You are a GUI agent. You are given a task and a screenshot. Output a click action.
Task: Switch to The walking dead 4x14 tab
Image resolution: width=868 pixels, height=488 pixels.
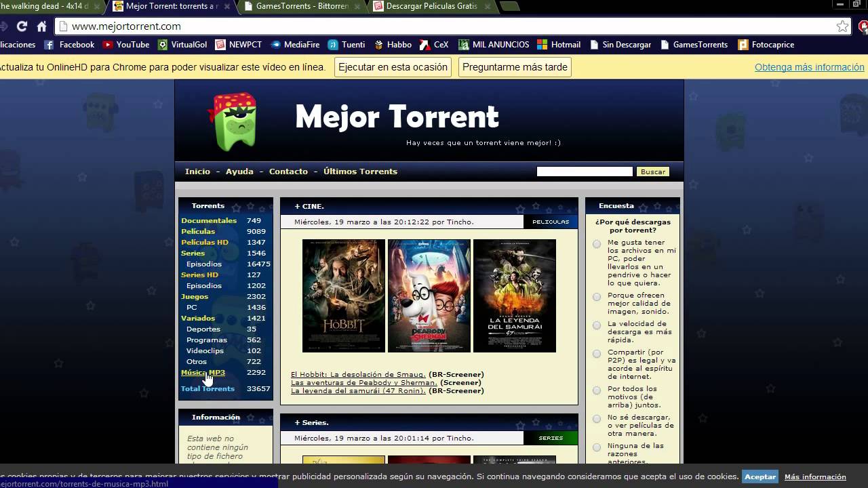point(47,7)
